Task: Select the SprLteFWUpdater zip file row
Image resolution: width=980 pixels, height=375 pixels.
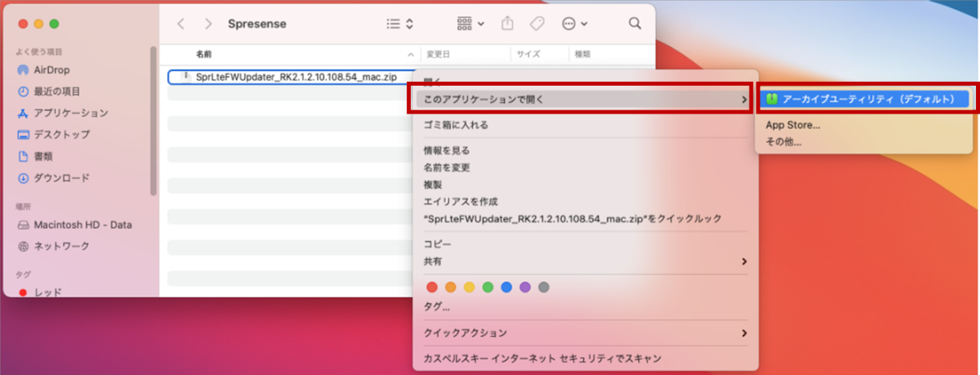Action: 294,77
